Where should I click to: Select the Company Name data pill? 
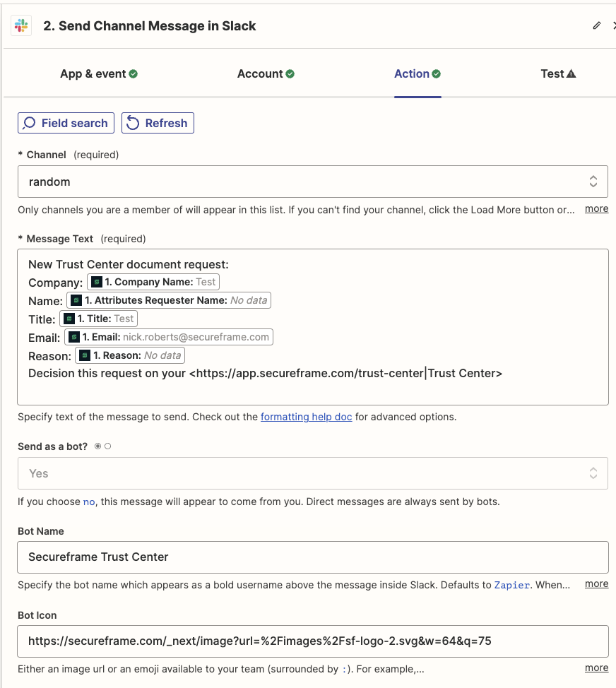(x=153, y=282)
